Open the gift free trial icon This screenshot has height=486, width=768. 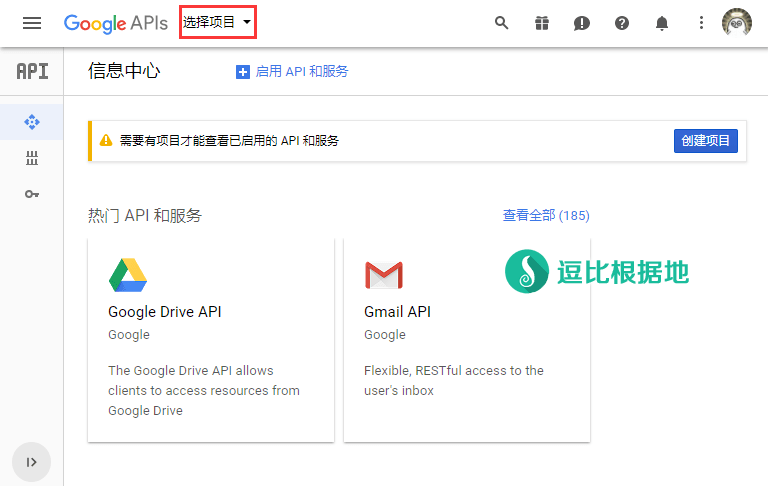(x=542, y=23)
